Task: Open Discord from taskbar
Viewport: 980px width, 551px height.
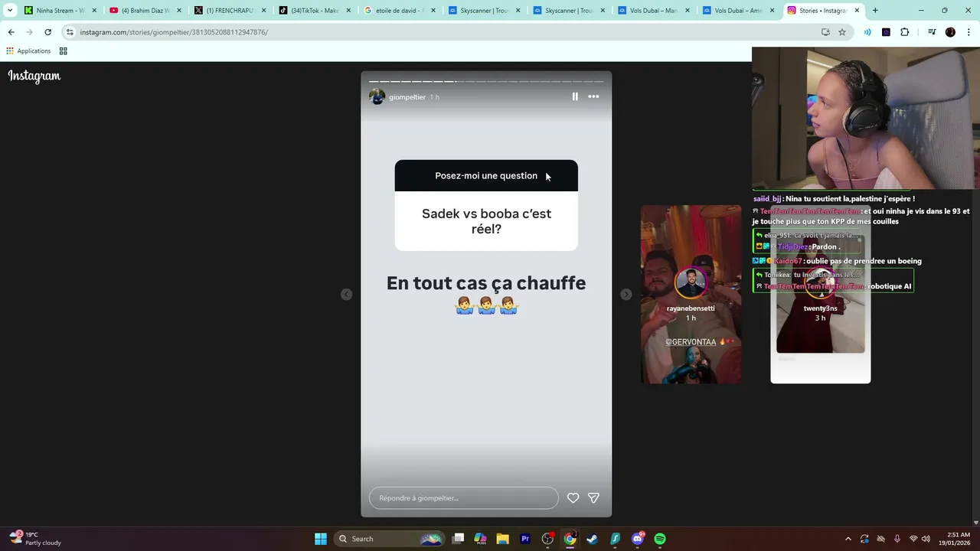Action: pyautogui.click(x=638, y=539)
